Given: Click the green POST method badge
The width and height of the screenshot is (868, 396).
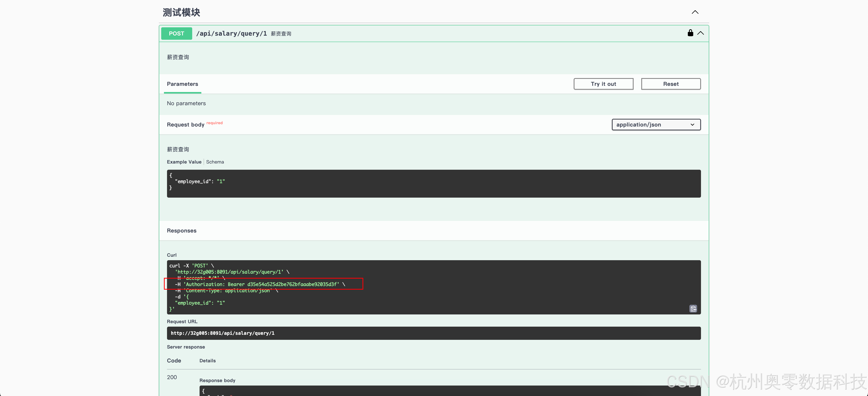Looking at the screenshot, I should click(176, 33).
